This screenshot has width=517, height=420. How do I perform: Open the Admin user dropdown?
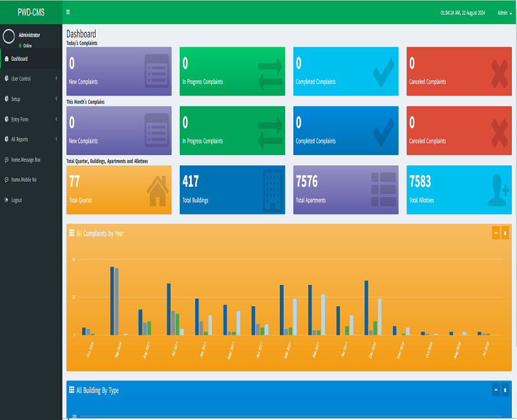point(504,13)
